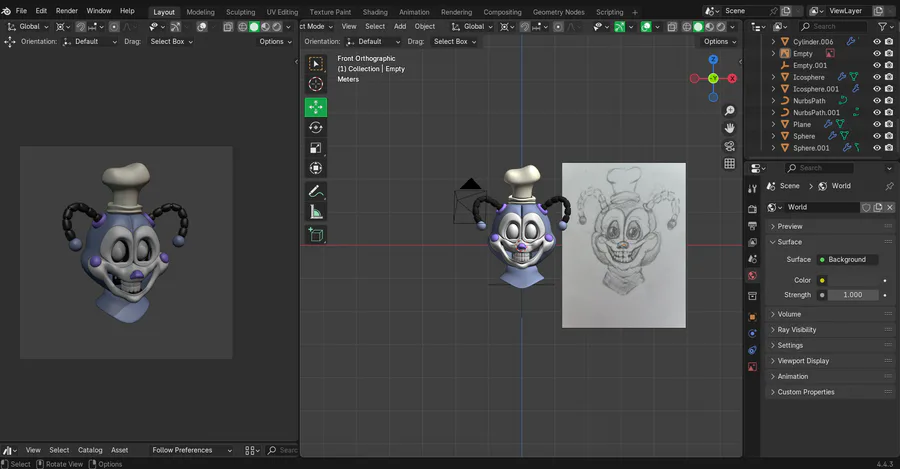The image size is (900, 469).
Task: Click Scene in the properties breadcrumb
Action: click(789, 186)
